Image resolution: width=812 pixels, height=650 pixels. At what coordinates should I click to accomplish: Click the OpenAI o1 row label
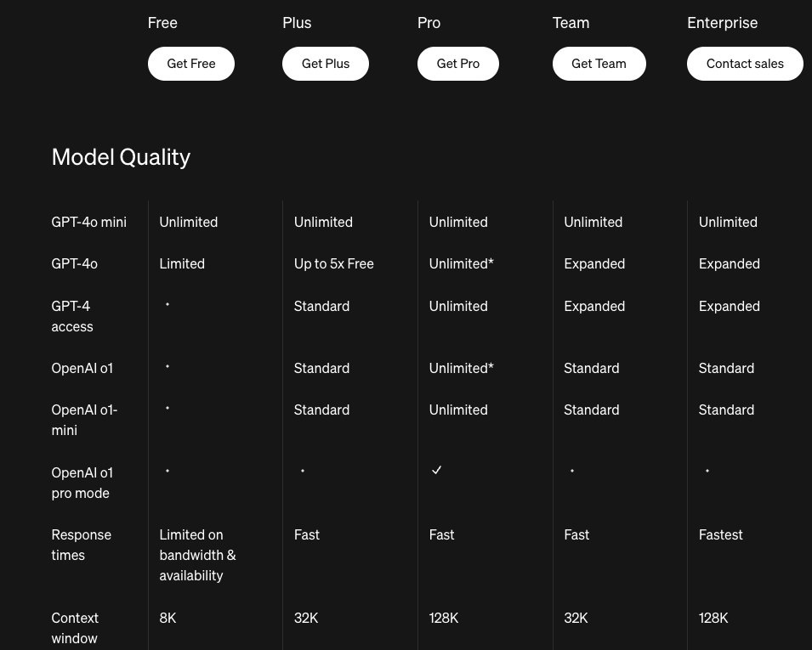tap(82, 368)
